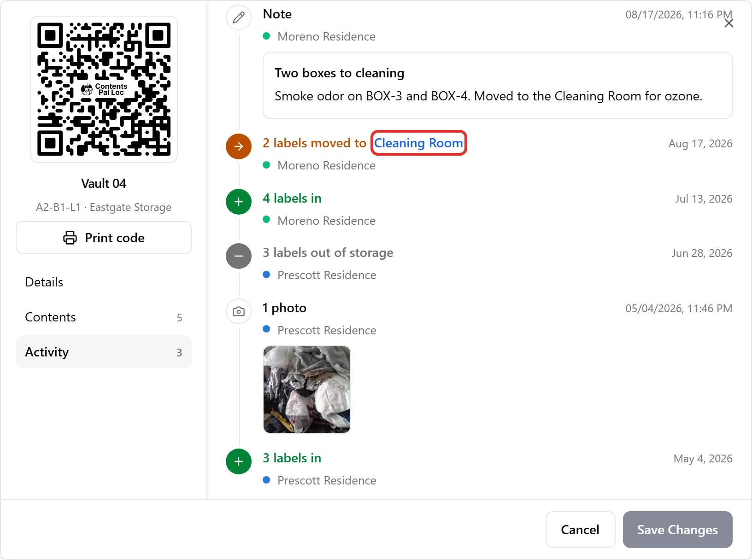Click the '05/04/2026, 11:46 PM' timestamp
Image resolution: width=752 pixels, height=560 pixels.
(x=679, y=309)
